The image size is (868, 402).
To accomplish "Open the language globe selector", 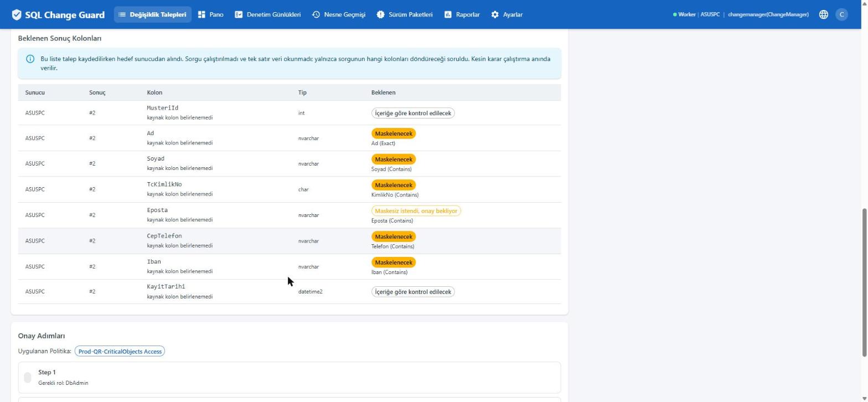I will click(823, 14).
